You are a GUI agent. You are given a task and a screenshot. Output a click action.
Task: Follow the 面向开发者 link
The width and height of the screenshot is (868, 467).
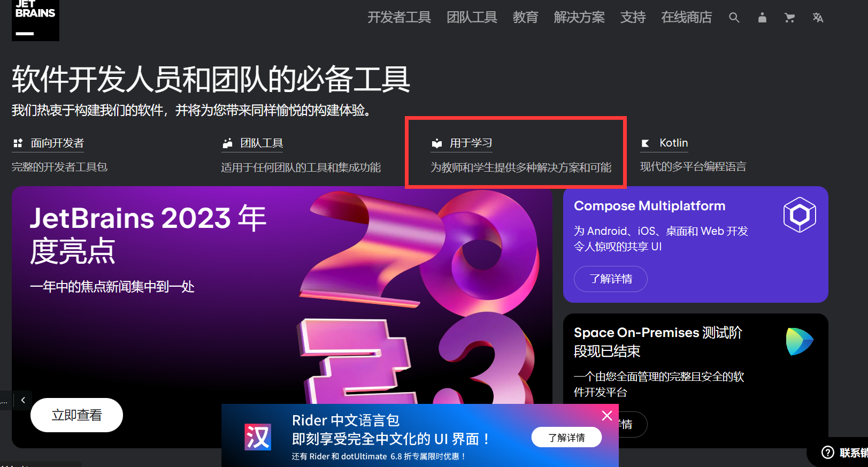57,143
